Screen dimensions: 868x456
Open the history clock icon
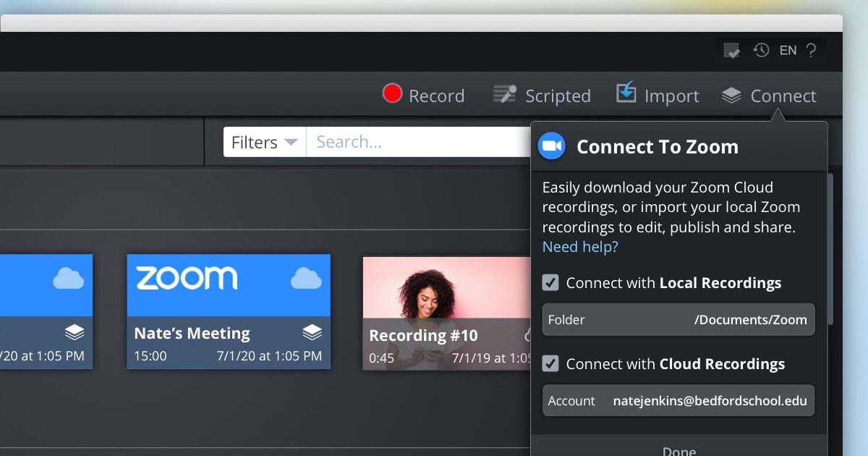(x=761, y=50)
